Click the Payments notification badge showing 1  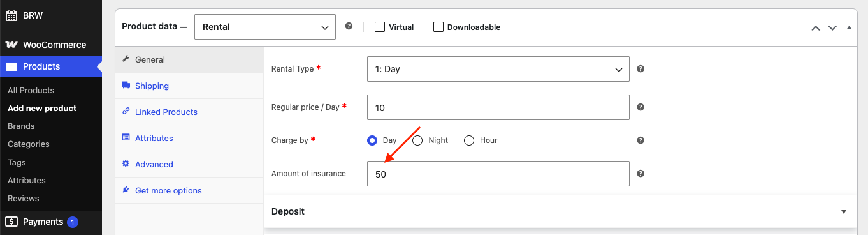pos(73,222)
